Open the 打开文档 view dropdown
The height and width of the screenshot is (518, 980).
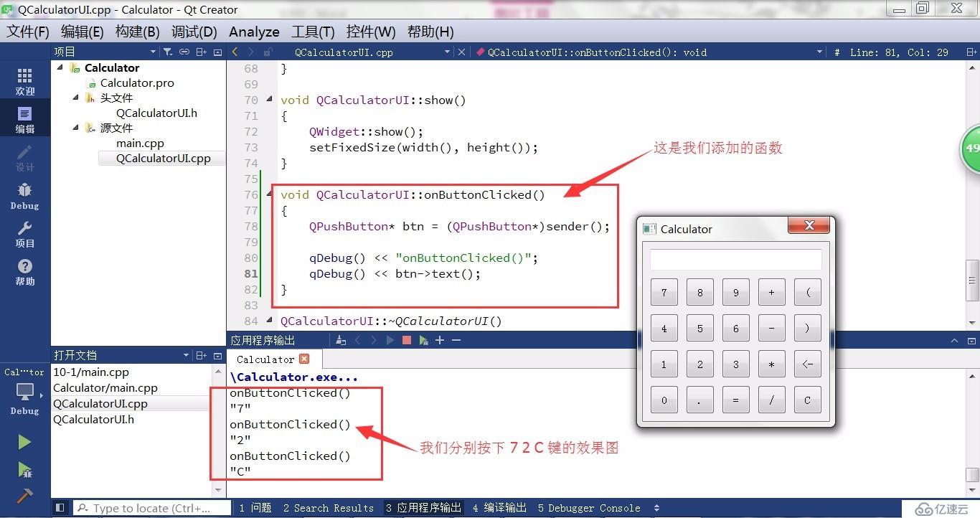186,355
